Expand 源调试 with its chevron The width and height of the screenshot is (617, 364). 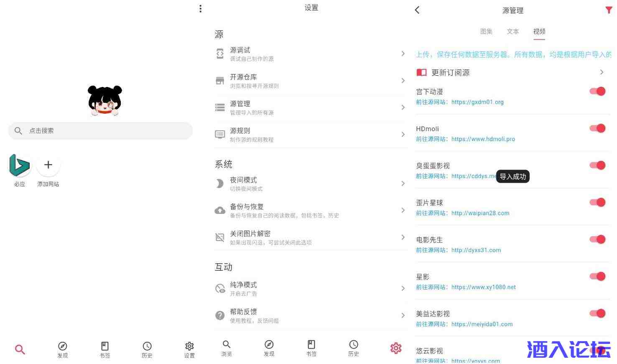[x=403, y=53]
